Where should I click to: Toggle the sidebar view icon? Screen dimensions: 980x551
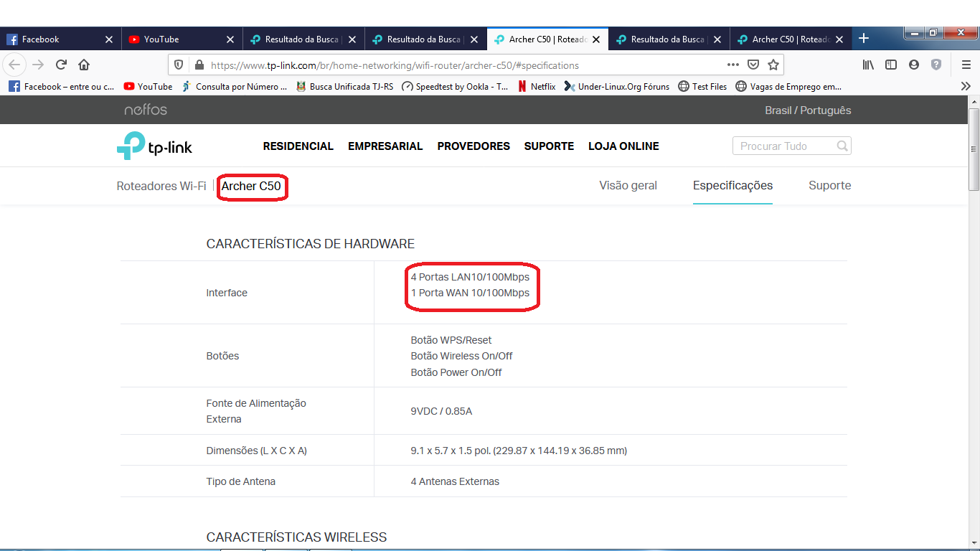pos(891,65)
